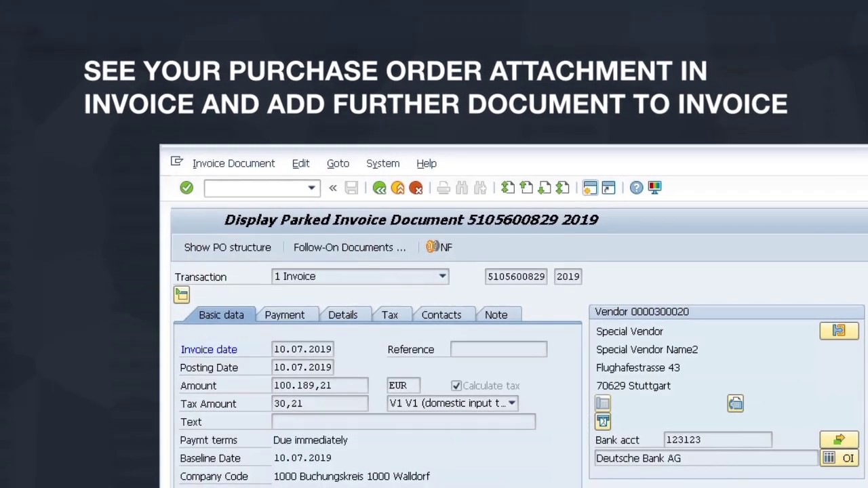The height and width of the screenshot is (488, 868).
Task: Click the Print icon in the toolbar
Action: click(x=443, y=188)
